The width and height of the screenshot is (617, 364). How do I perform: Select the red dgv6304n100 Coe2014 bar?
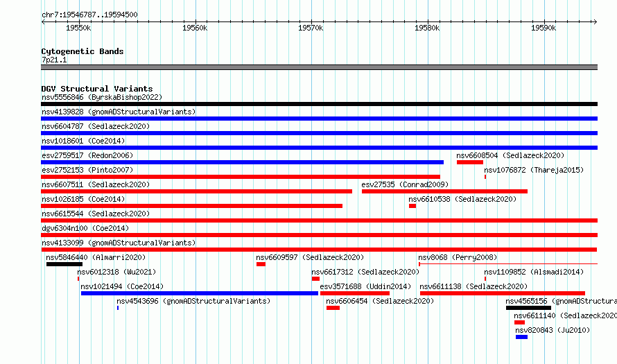pos(319,235)
